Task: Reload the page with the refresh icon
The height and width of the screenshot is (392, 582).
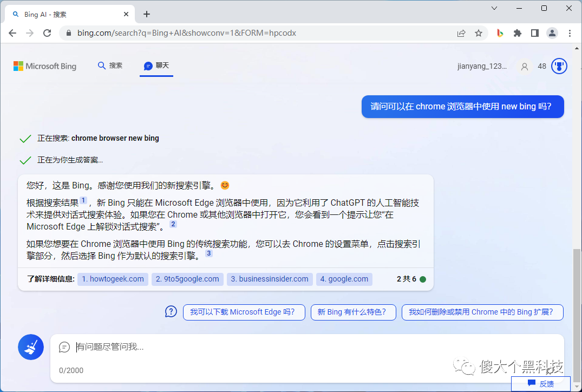Action: (x=47, y=32)
